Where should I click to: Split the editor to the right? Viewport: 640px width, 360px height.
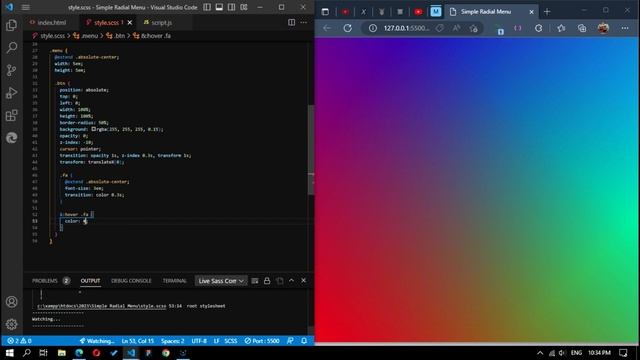pos(291,22)
